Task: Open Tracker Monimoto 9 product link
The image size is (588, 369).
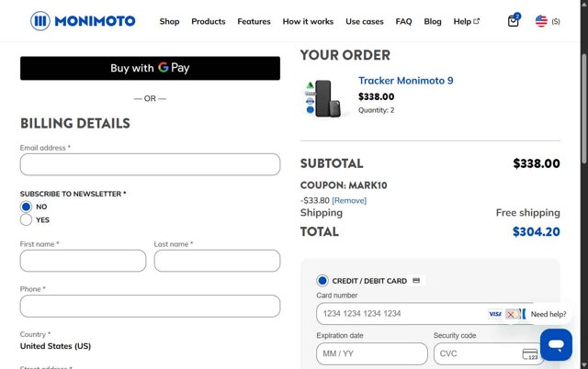Action: pos(406,81)
